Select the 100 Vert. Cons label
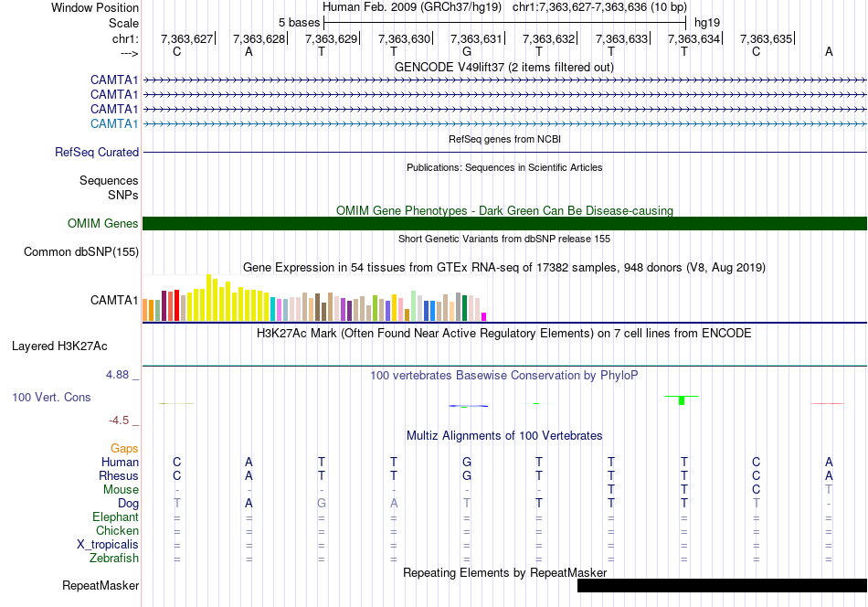This screenshot has width=868, height=607. click(51, 397)
